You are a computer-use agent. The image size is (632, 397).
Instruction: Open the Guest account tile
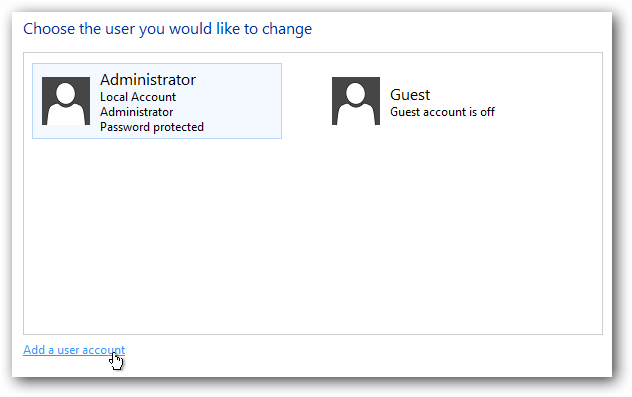pos(413,101)
